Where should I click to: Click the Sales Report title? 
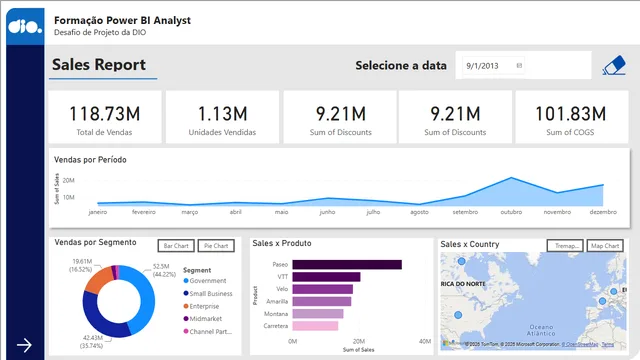pos(99,64)
